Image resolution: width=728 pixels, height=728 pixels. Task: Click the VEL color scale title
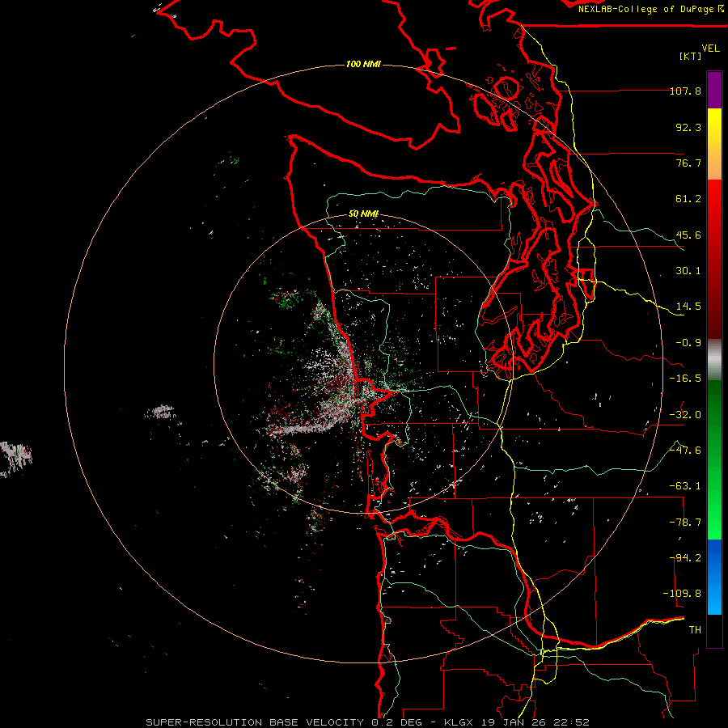710,49
